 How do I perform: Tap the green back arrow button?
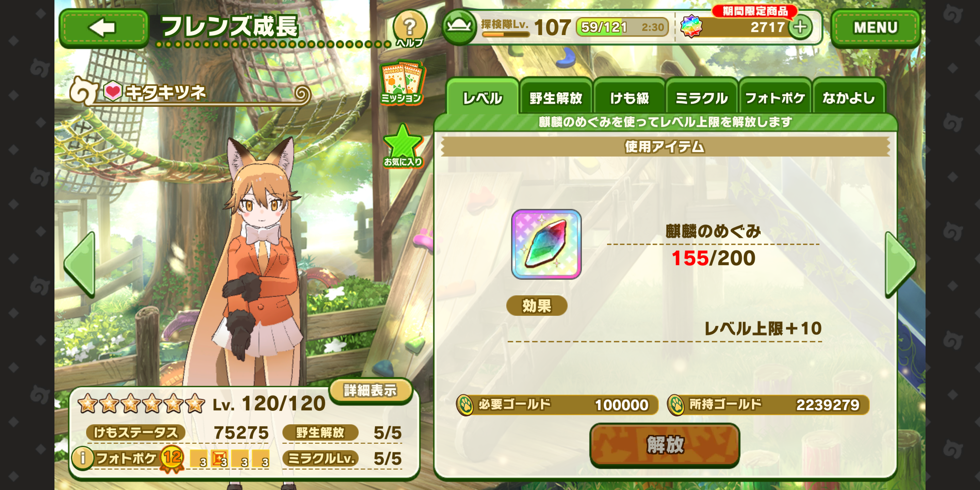click(x=103, y=28)
